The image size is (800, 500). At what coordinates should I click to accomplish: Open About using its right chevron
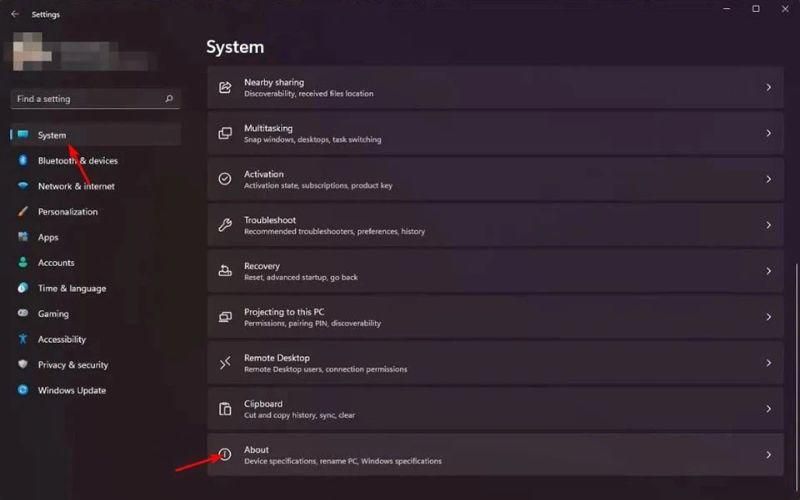[768, 455]
